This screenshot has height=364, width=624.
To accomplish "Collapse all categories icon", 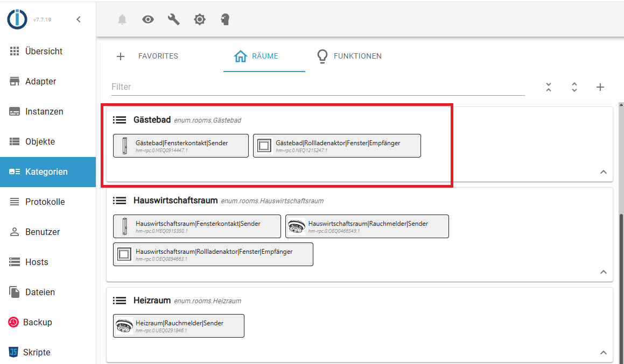I will tap(549, 87).
